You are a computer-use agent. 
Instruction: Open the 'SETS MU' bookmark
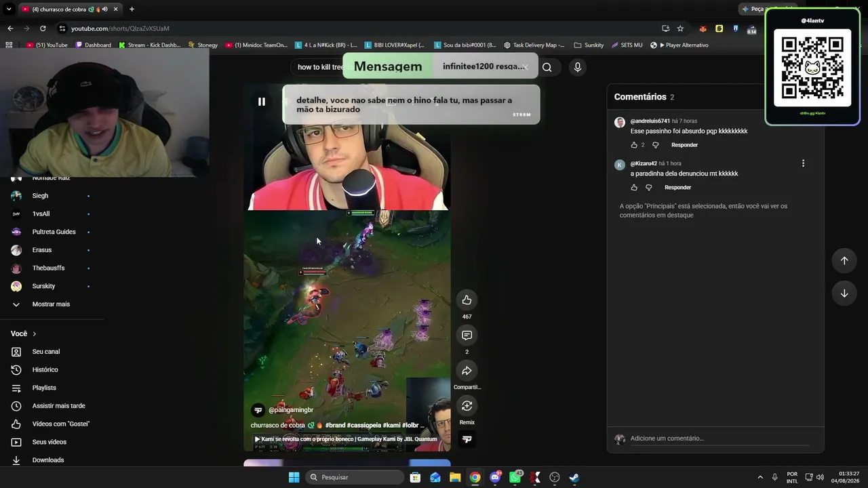click(x=627, y=45)
